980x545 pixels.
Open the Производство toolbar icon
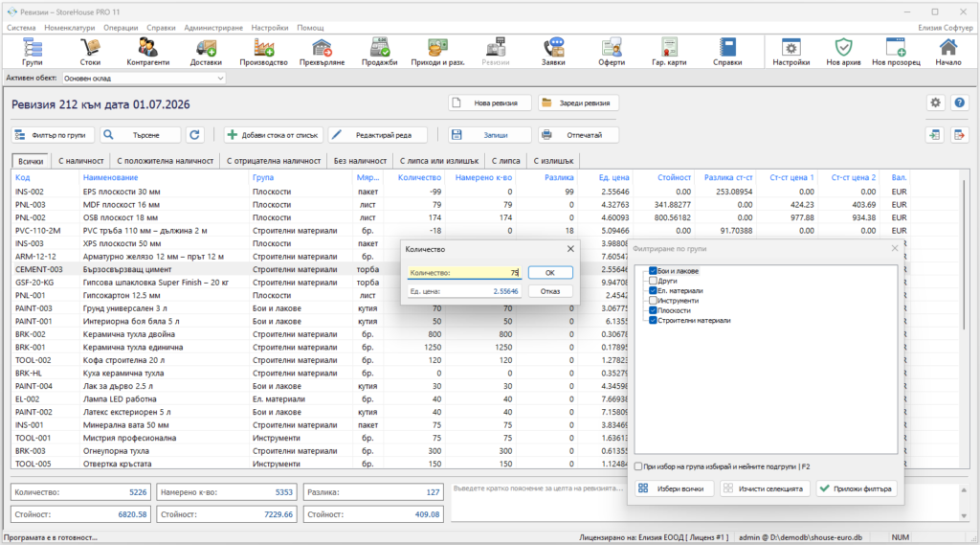tap(264, 52)
